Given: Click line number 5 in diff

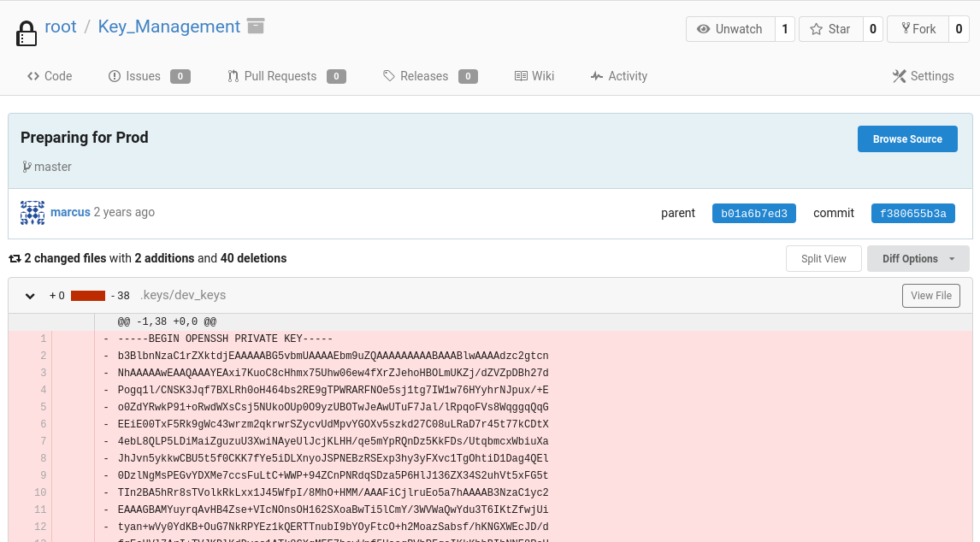Looking at the screenshot, I should point(43,407).
